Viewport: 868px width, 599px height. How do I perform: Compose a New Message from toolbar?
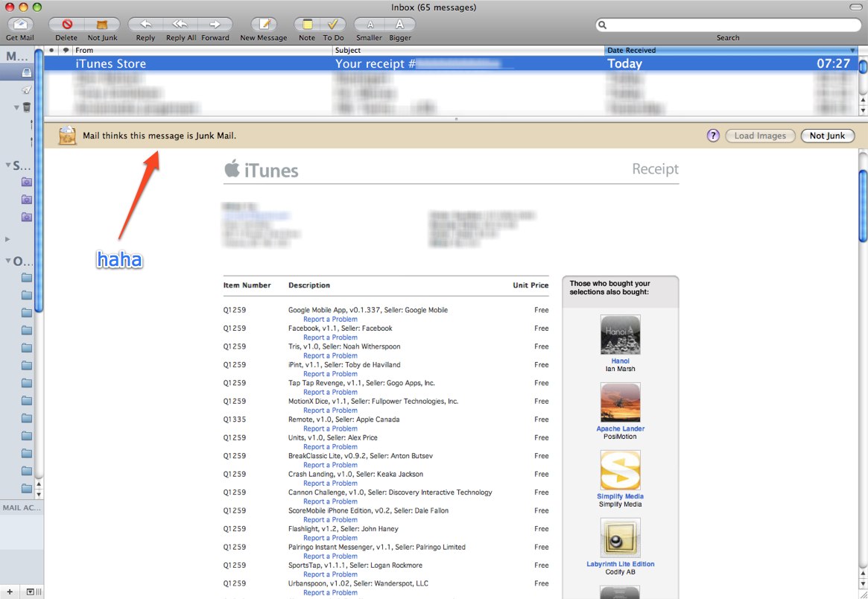(264, 25)
